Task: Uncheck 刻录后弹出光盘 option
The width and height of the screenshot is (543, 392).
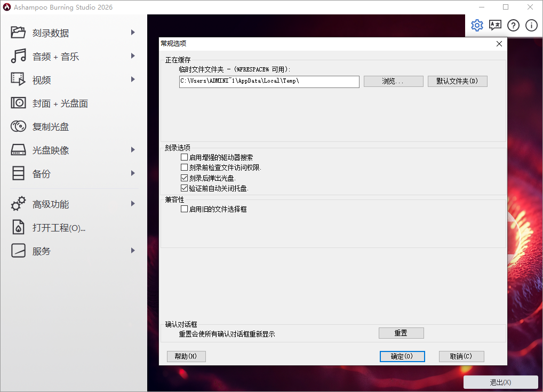Action: (x=184, y=177)
